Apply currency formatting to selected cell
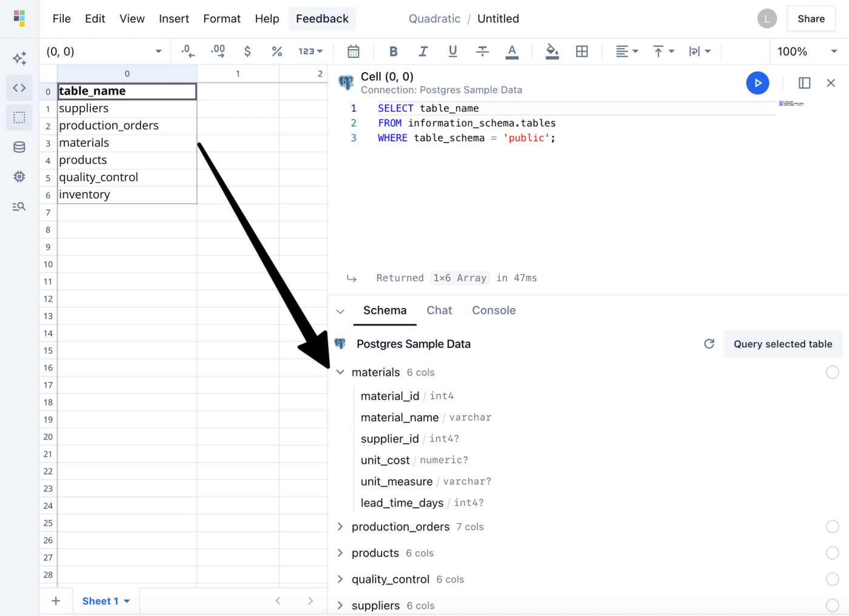This screenshot has height=616, width=849. tap(247, 51)
